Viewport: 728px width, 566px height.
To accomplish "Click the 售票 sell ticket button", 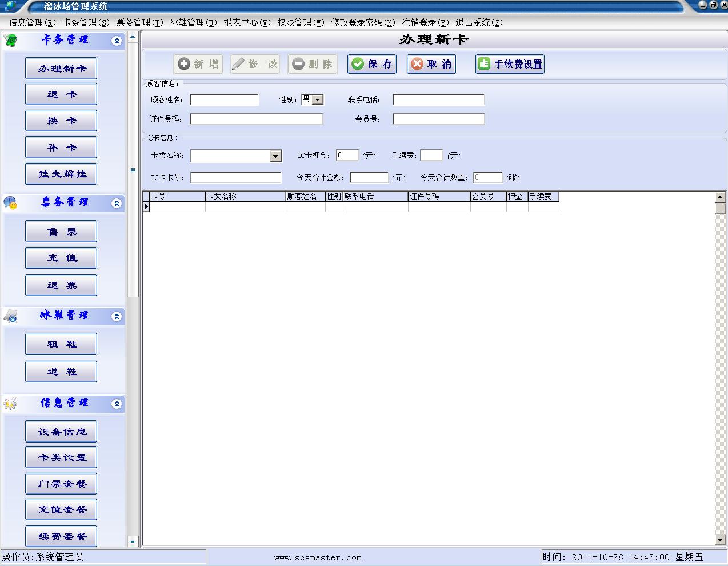I will [61, 232].
